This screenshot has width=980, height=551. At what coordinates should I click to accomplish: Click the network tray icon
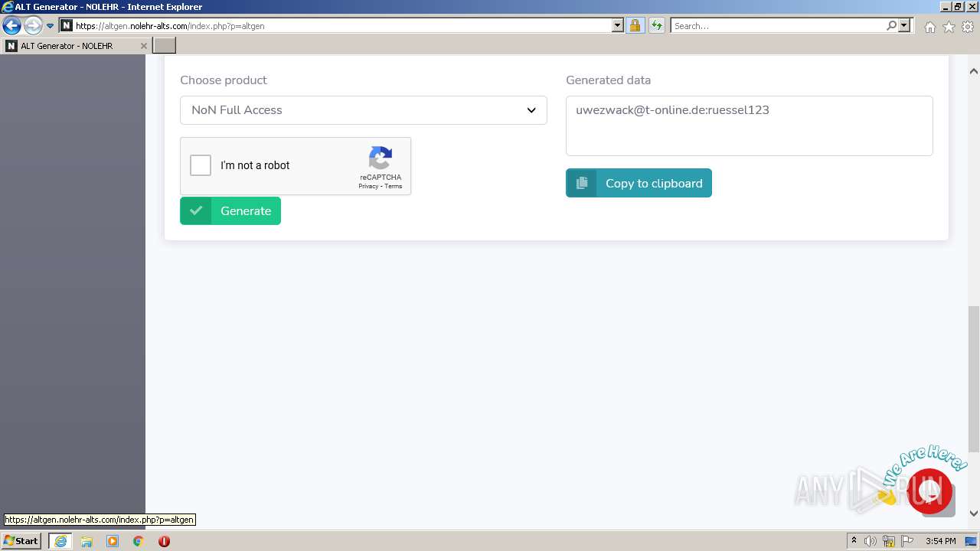[889, 541]
